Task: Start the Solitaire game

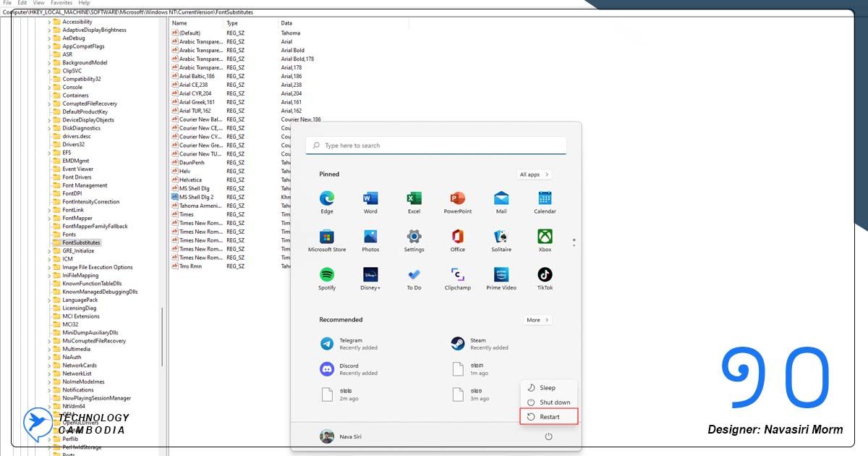Action: (x=501, y=237)
